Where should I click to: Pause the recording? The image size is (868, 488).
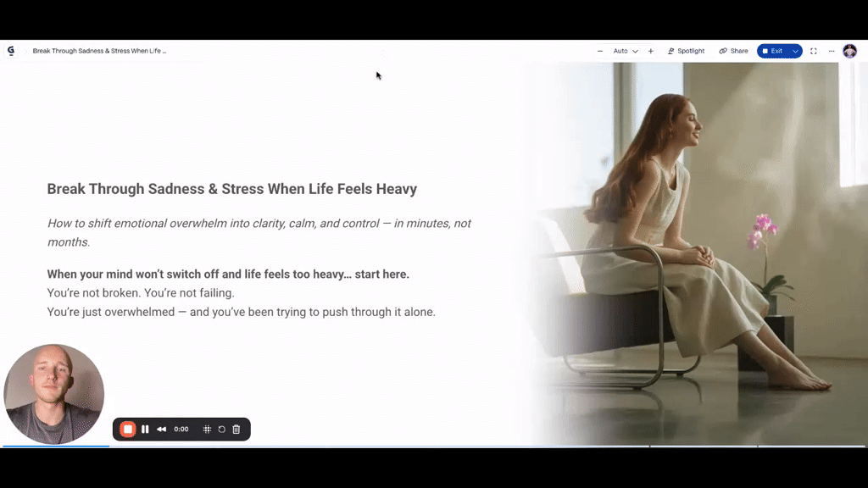click(x=145, y=430)
